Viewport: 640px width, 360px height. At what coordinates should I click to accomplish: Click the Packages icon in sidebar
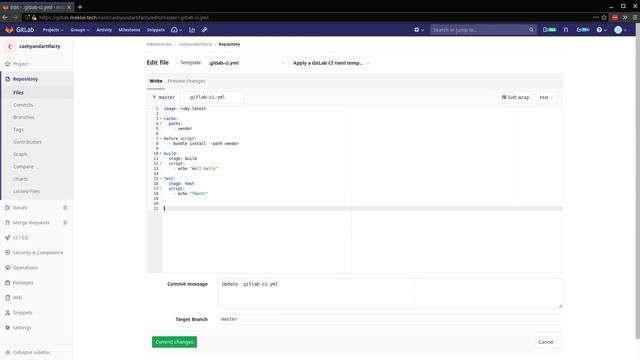coord(7,282)
